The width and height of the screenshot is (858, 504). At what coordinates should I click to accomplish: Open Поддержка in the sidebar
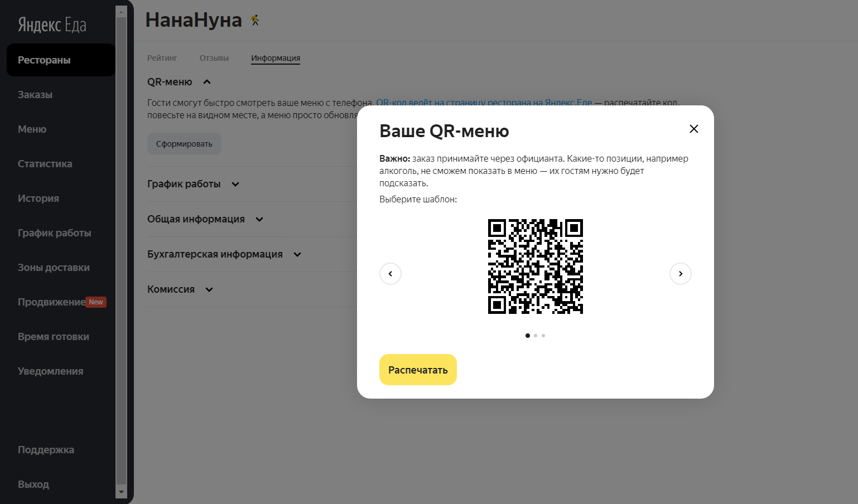coord(46,450)
